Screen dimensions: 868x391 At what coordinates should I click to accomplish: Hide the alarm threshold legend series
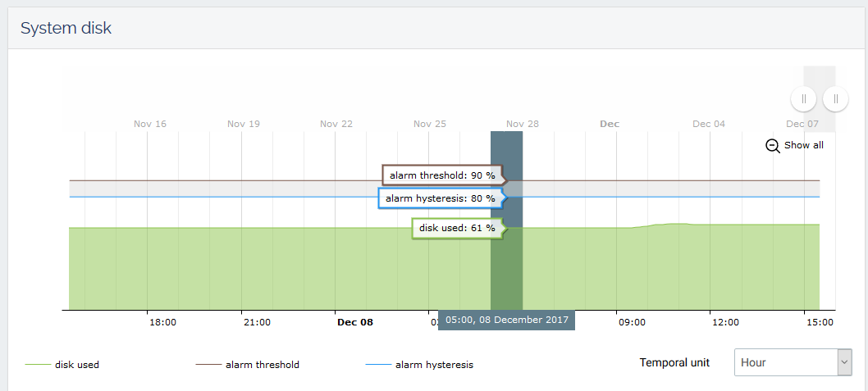(x=262, y=365)
